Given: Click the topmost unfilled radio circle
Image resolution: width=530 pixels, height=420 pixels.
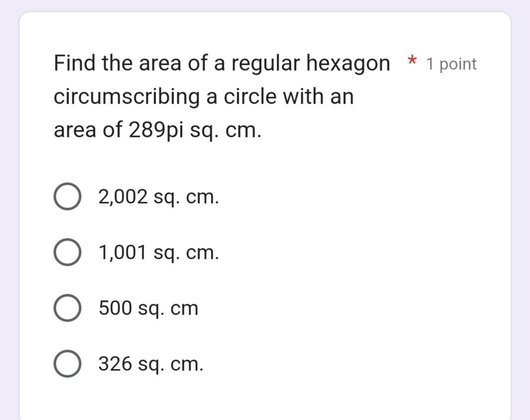Looking at the screenshot, I should [x=68, y=196].
